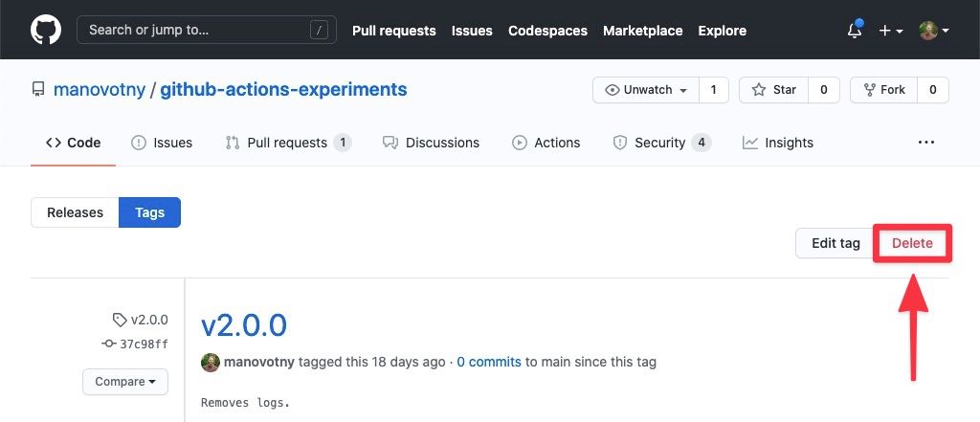This screenshot has height=422, width=980.
Task: Click the manovotny avatar beside tagged text
Action: coord(211,363)
